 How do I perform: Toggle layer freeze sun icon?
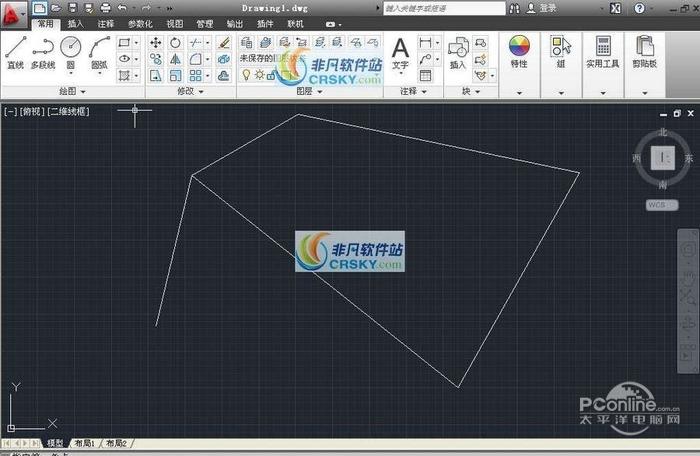(259, 75)
